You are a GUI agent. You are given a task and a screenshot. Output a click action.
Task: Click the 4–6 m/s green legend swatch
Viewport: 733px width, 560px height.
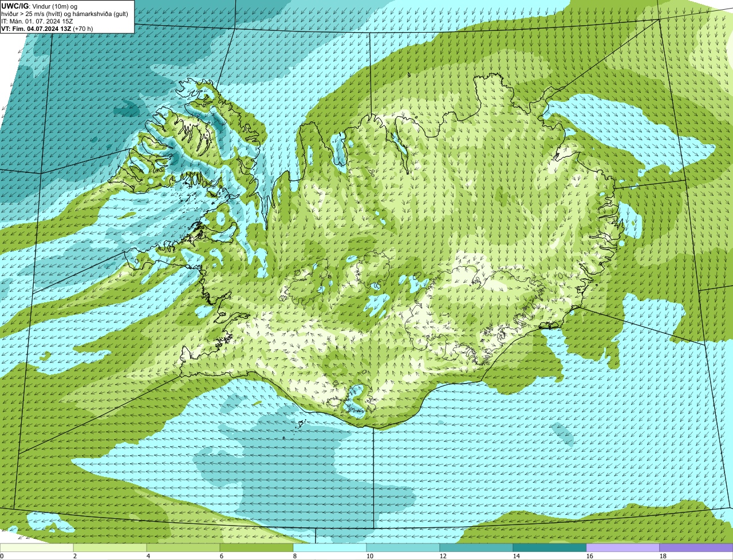(x=183, y=548)
